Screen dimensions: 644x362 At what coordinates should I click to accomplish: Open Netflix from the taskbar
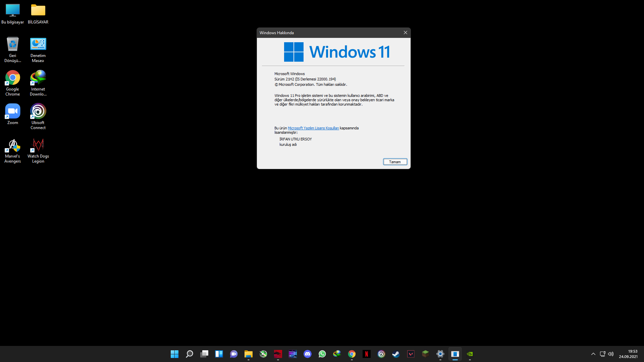pos(366,354)
